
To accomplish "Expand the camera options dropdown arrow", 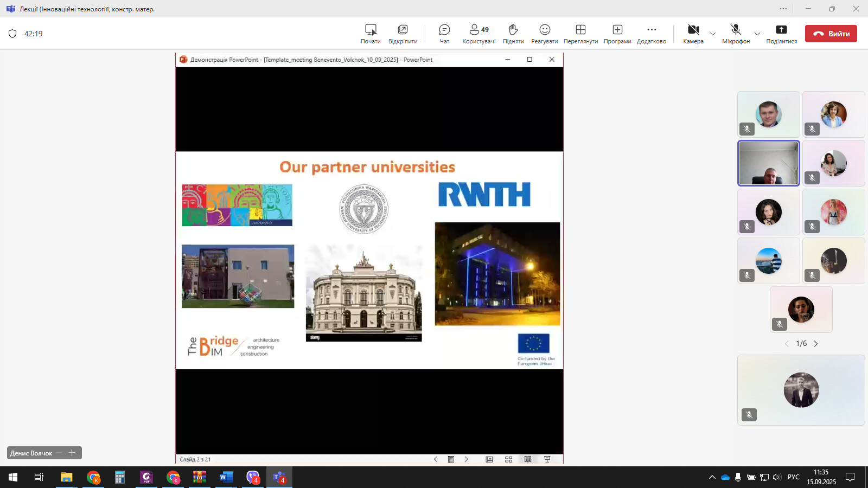I will (713, 34).
